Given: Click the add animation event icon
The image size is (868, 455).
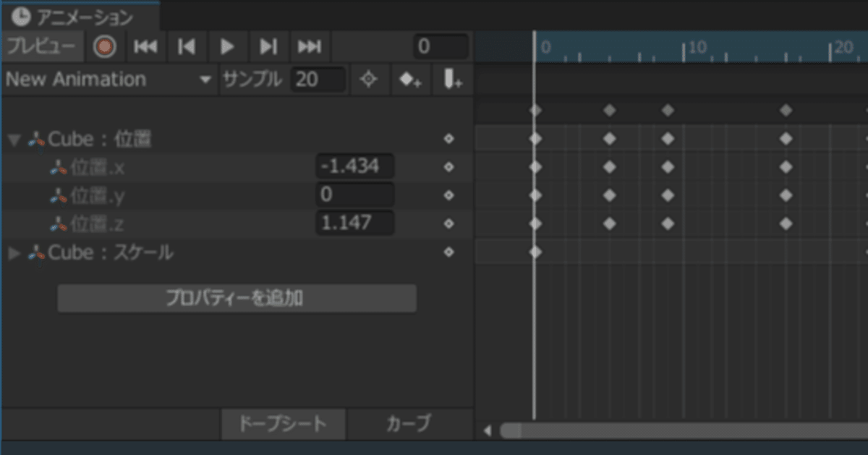Looking at the screenshot, I should click(450, 80).
